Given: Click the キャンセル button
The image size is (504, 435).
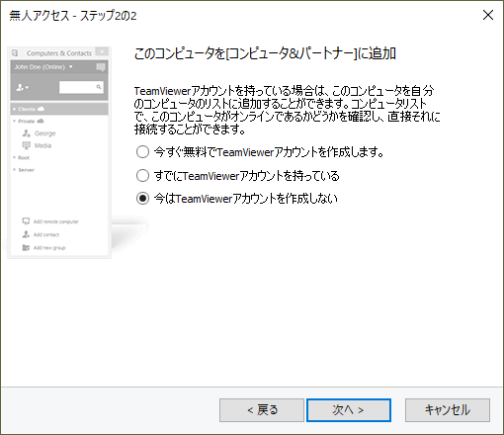Looking at the screenshot, I should (x=448, y=410).
